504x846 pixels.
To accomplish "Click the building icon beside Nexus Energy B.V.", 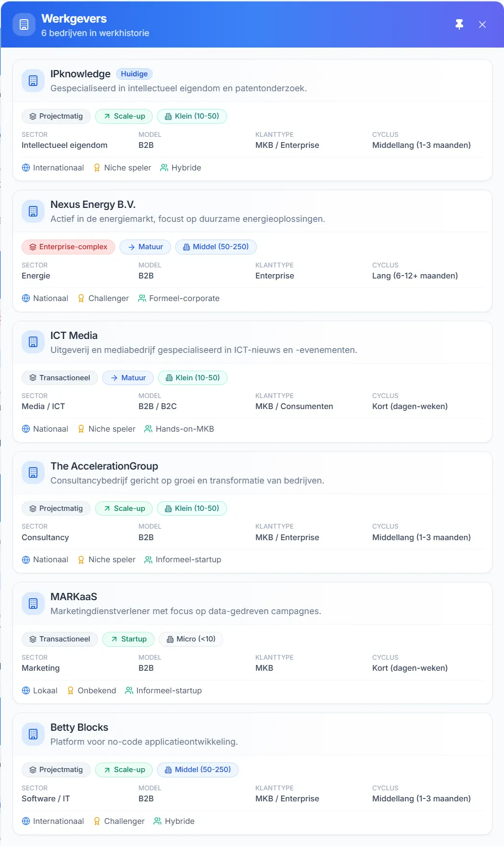I will tap(33, 211).
